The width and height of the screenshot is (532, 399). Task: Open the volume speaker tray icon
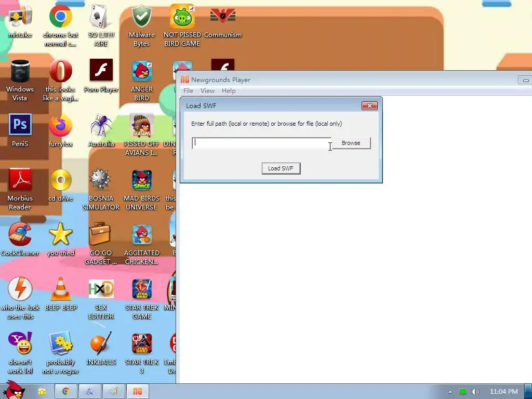click(475, 392)
